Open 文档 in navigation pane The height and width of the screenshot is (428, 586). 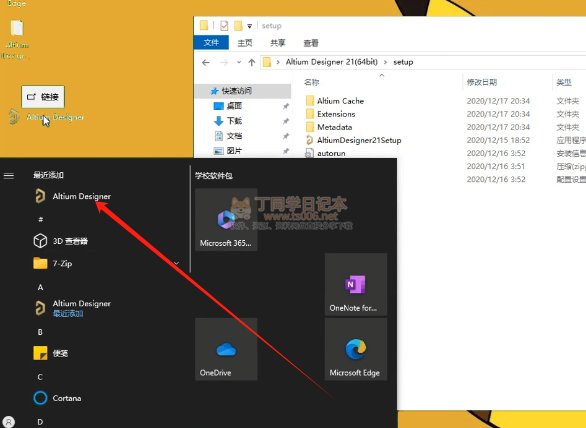(234, 136)
